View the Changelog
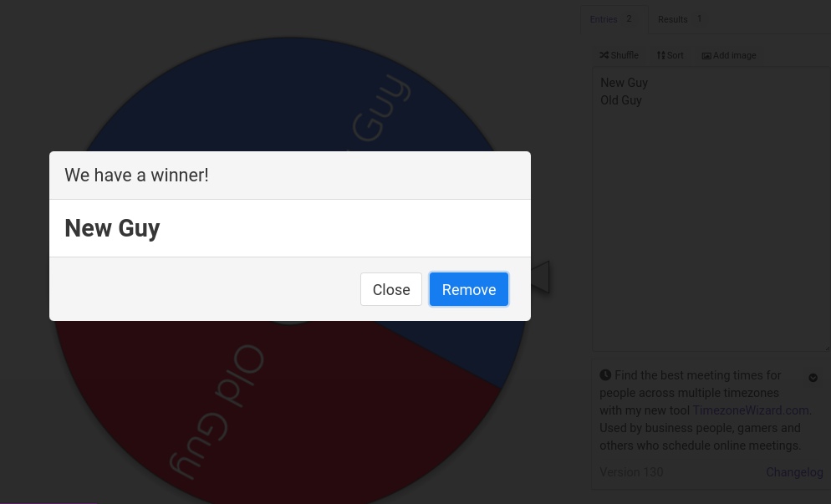Screen dimensions: 831x504 pos(794,472)
